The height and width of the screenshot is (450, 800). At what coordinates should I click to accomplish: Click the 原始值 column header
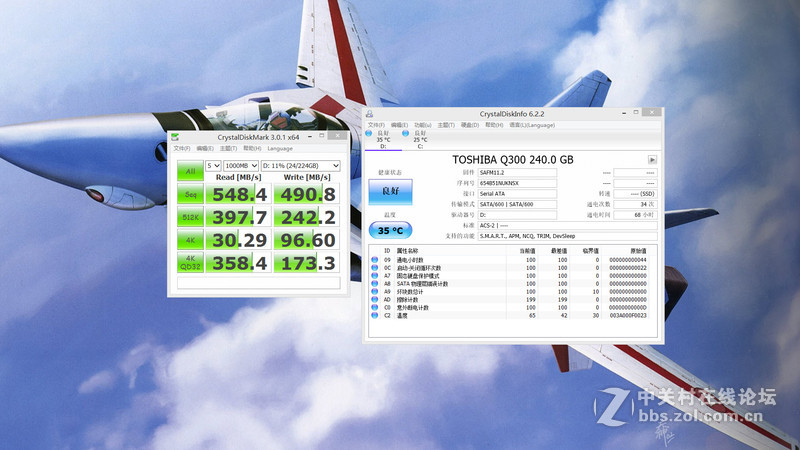tap(638, 251)
